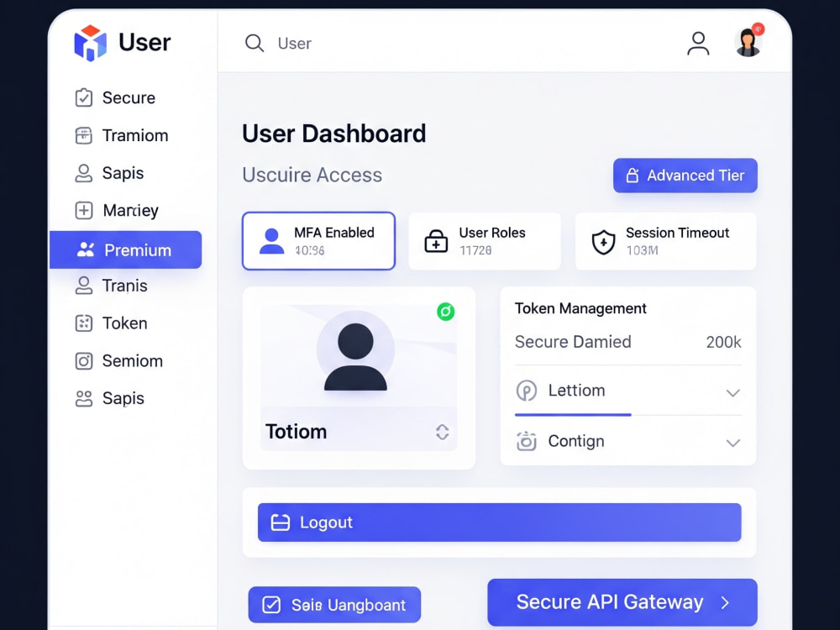Click the Contign camera icon

[x=526, y=441]
